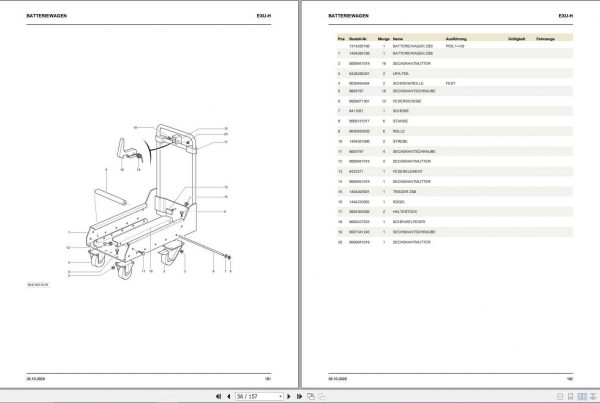This screenshot has height=403, width=600.
Task: Select the STREBE row name
Action: click(400, 141)
